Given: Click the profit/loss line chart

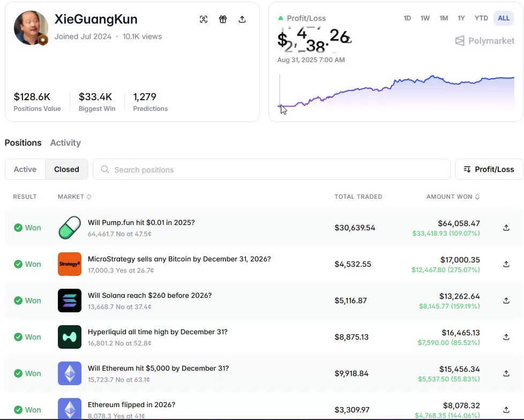Looking at the screenshot, I should [396, 91].
